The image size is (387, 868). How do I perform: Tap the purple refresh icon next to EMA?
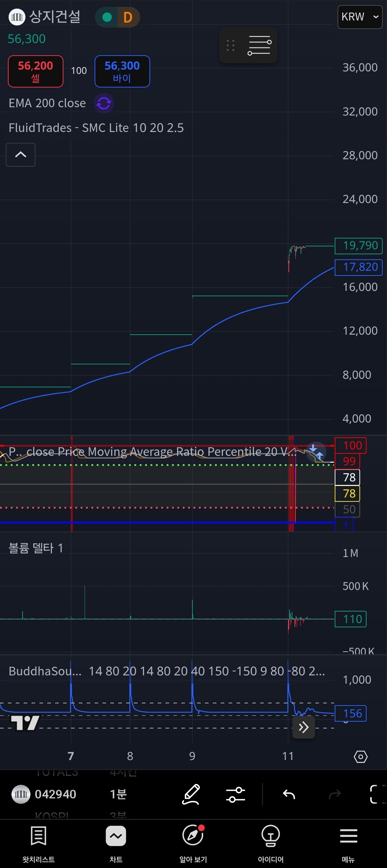[x=104, y=103]
